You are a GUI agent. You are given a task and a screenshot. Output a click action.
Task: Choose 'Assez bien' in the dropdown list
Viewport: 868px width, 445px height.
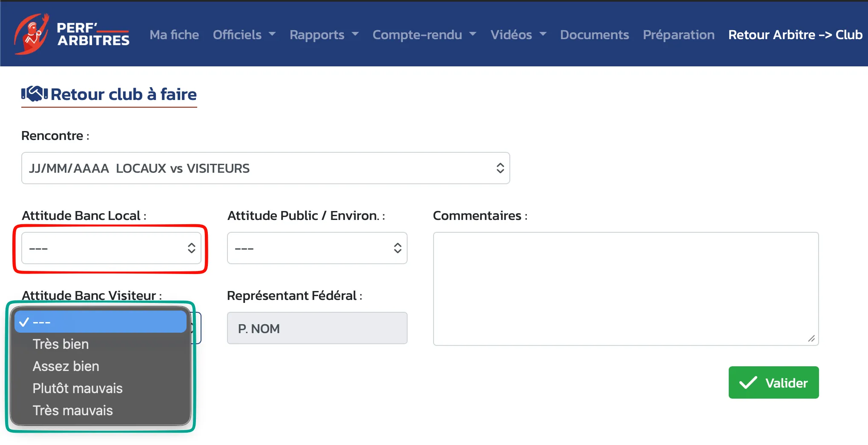click(x=101, y=366)
